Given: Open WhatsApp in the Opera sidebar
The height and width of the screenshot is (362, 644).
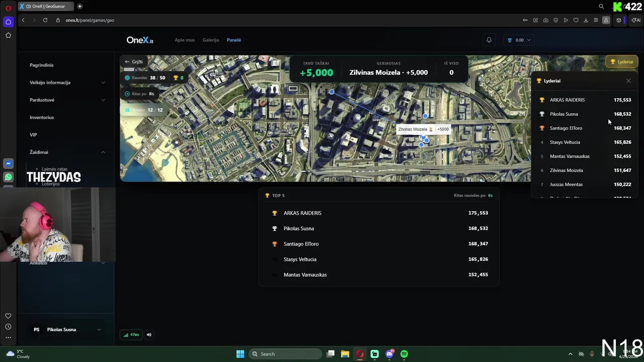Looking at the screenshot, I should tap(8, 177).
